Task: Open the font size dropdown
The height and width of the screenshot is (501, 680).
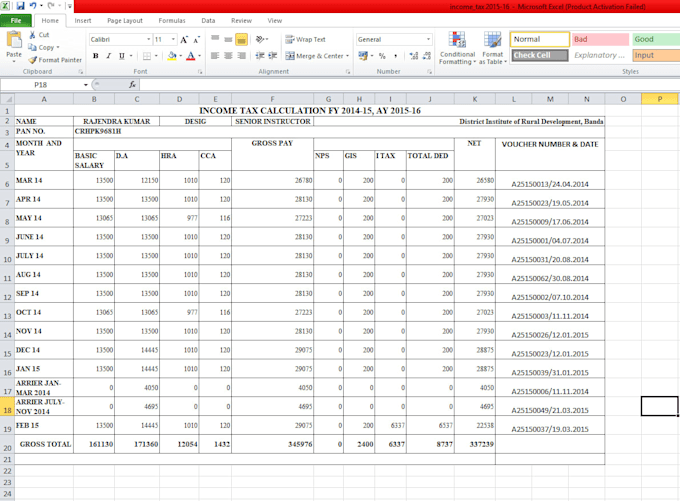Action: [x=173, y=39]
